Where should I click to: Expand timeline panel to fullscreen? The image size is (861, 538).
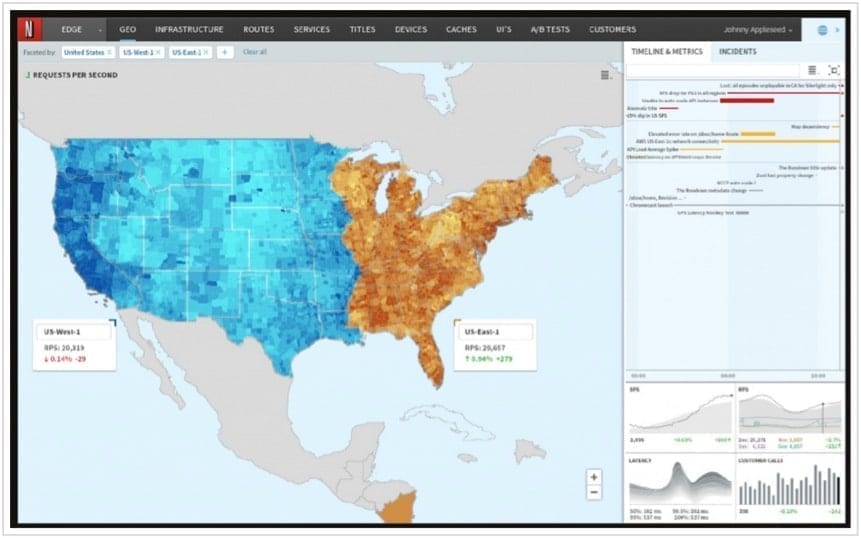[x=834, y=70]
